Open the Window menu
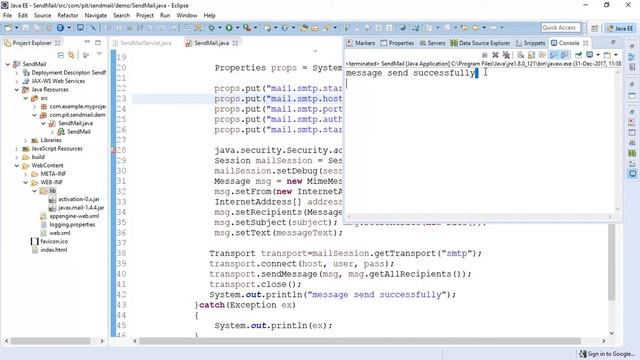 click(187, 16)
